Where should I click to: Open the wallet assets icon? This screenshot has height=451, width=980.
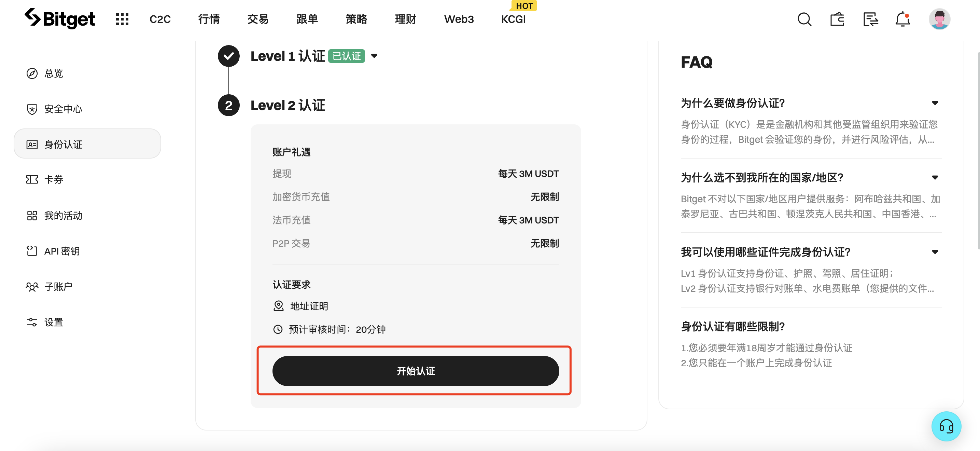(x=837, y=19)
